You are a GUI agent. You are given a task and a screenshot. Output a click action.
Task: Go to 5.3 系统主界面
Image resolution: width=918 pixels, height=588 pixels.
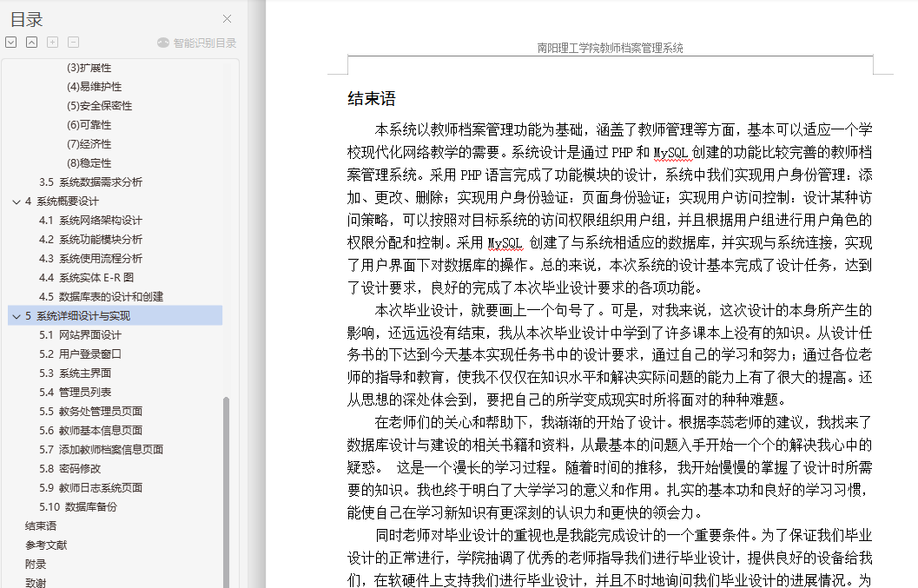click(75, 373)
